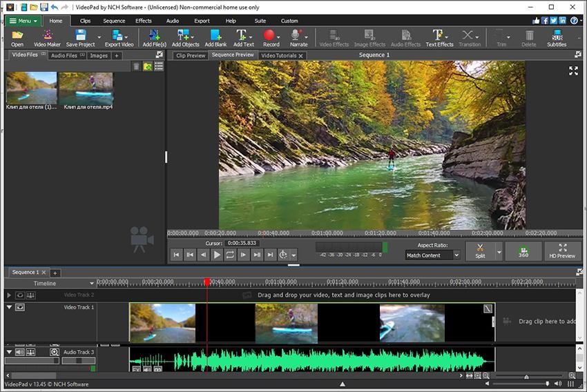The image size is (587, 392).
Task: Click the Split scissors button
Action: coord(480,250)
